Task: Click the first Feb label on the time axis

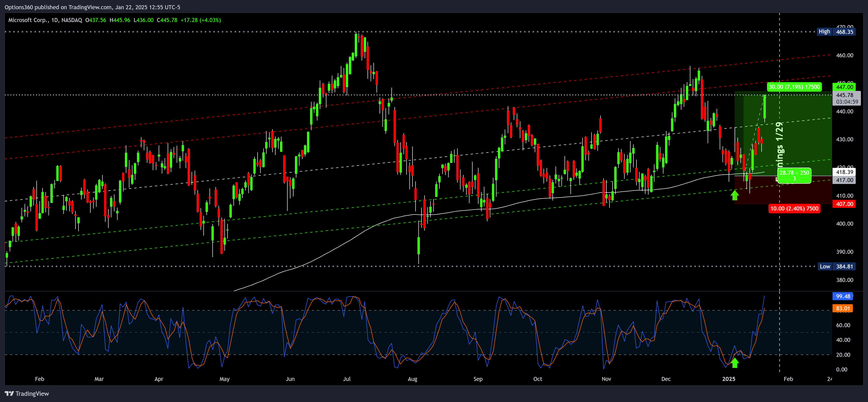Action: tap(39, 379)
